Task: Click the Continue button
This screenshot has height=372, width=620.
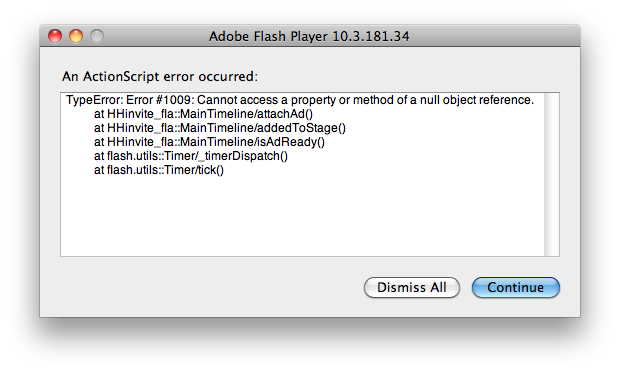Action: (x=516, y=287)
